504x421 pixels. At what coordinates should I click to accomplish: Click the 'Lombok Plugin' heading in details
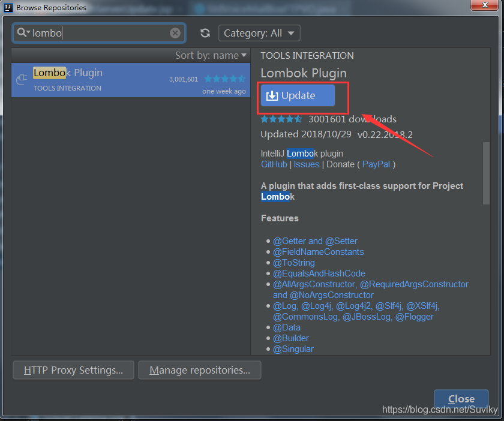pos(304,73)
